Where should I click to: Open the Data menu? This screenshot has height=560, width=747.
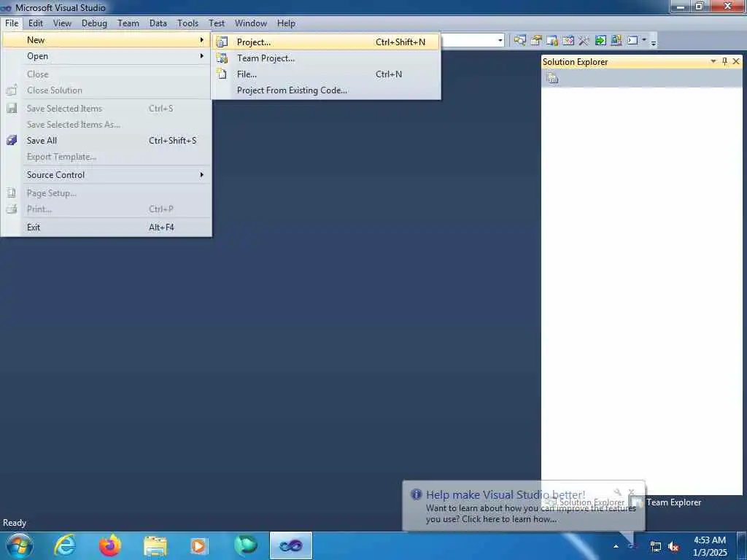[158, 23]
